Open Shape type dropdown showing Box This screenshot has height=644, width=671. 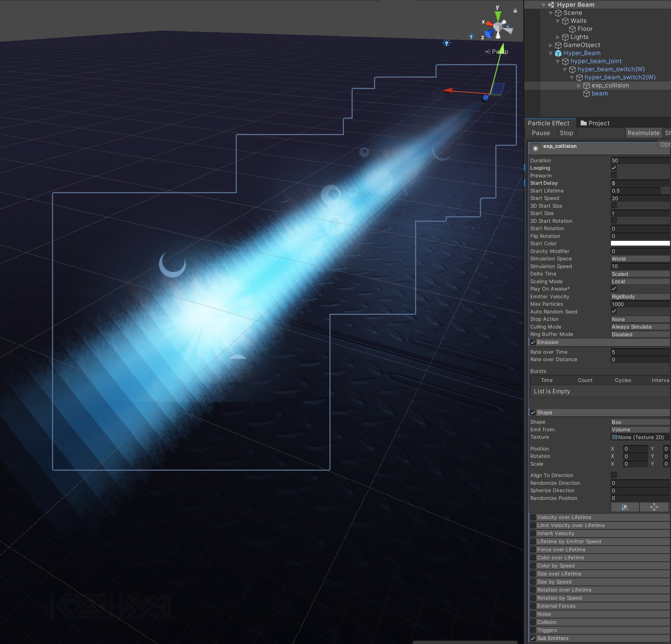[x=640, y=422]
